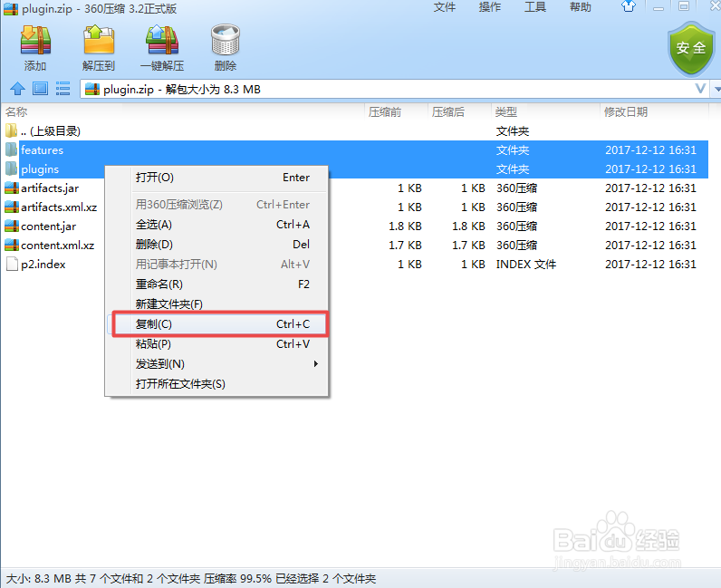Select the artifacts.jar file name
Viewport: 721px width, 588px height.
pos(50,188)
